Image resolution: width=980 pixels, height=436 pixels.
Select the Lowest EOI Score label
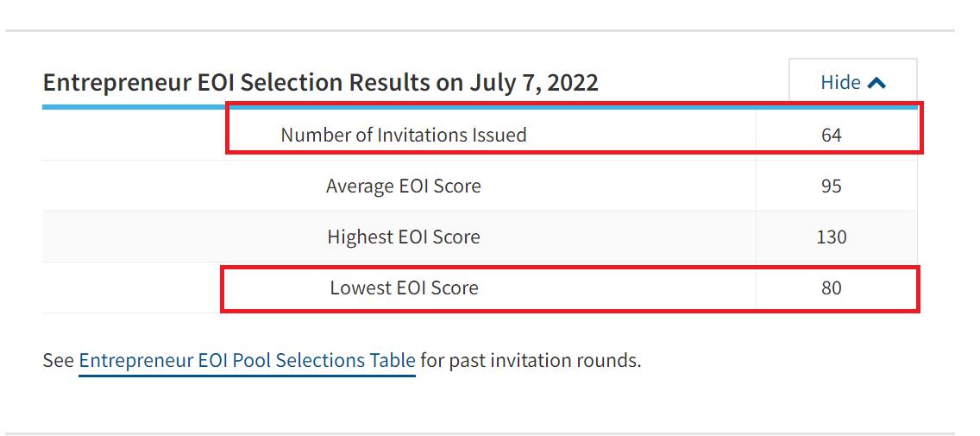403,288
